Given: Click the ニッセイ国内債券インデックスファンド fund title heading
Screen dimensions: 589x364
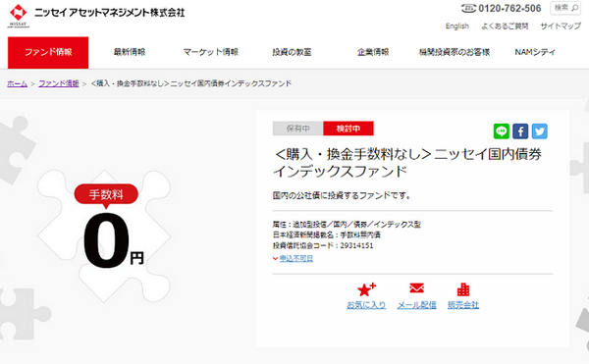Looking at the screenshot, I should 407,163.
